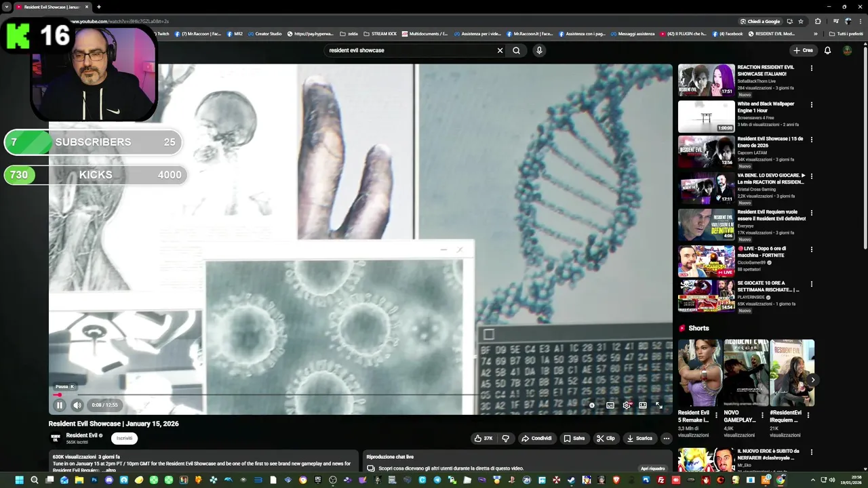Screen dimensions: 868x488
Task: Show hidden system tray icons
Action: (813, 480)
